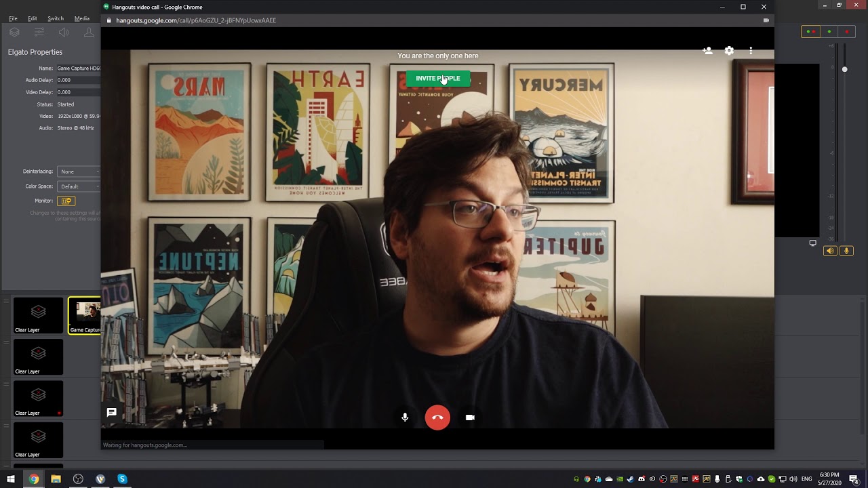Click the layer row handle beside first Clear Layer
868x488 pixels.
tap(6, 301)
